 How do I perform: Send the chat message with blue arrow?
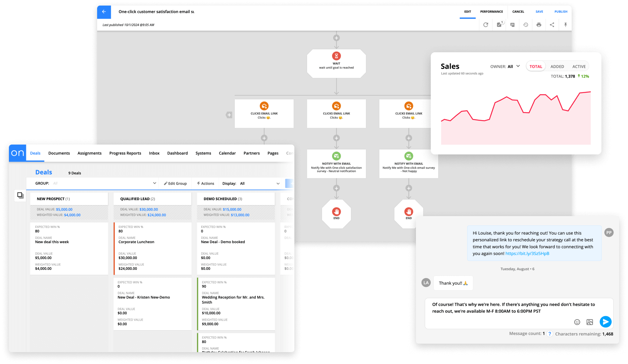[605, 322]
